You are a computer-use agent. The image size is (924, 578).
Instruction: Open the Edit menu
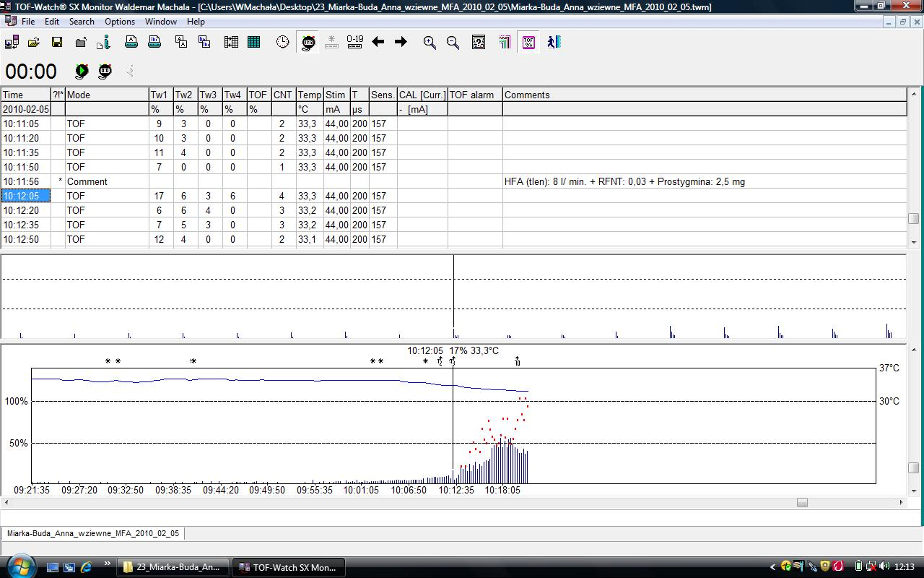pyautogui.click(x=52, y=22)
